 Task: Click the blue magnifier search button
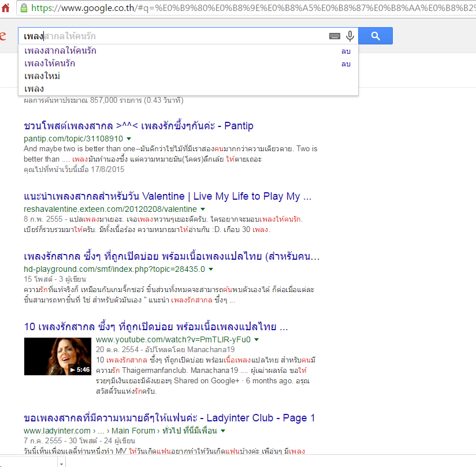375,36
